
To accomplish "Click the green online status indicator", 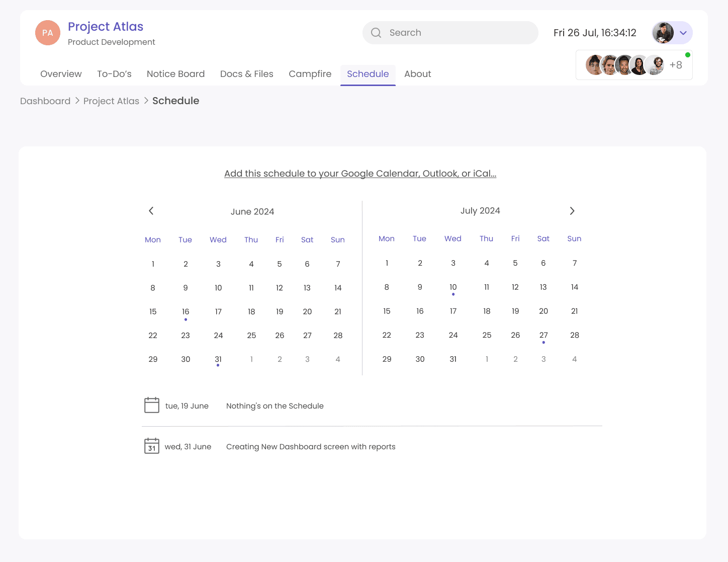I will pyautogui.click(x=688, y=54).
